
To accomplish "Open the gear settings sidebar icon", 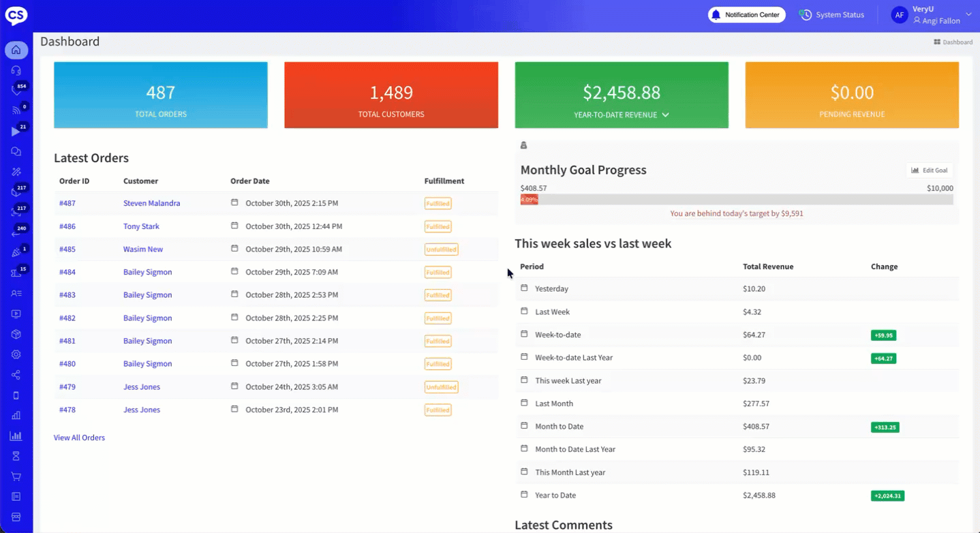I will (x=16, y=354).
